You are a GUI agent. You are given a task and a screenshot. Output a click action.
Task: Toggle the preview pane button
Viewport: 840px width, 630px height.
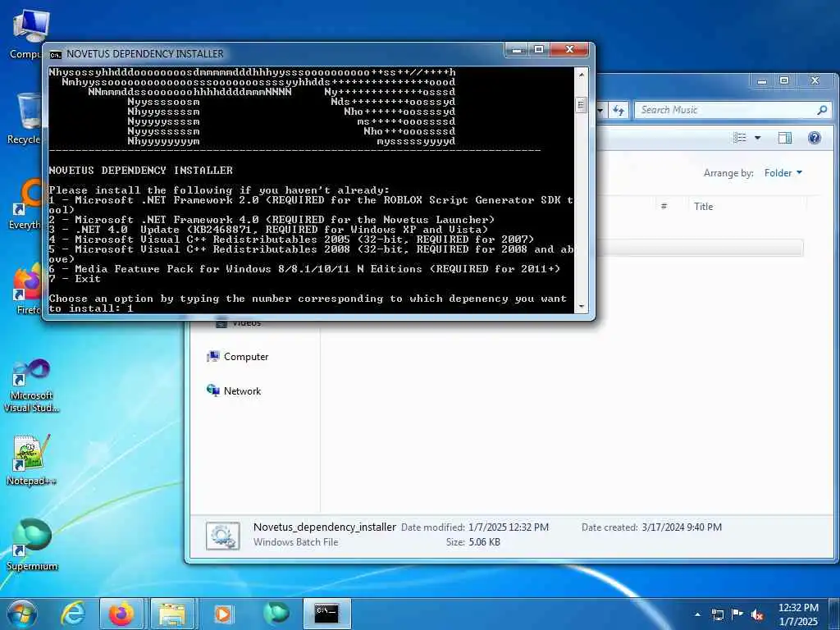pos(785,138)
